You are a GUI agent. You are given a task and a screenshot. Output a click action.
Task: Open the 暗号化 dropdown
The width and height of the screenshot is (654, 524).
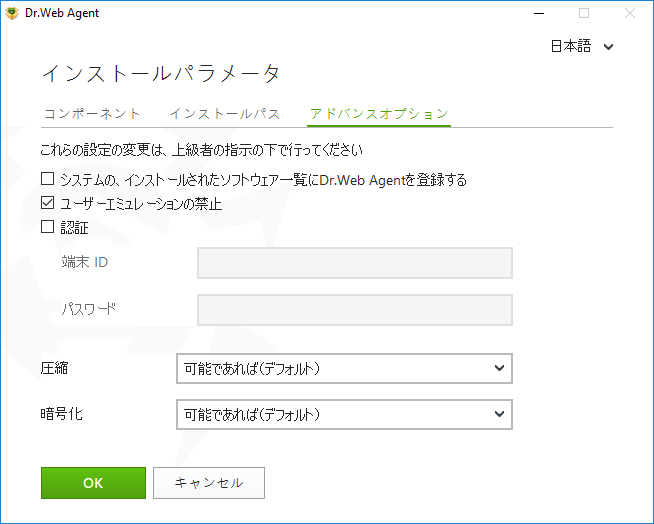pyautogui.click(x=344, y=414)
